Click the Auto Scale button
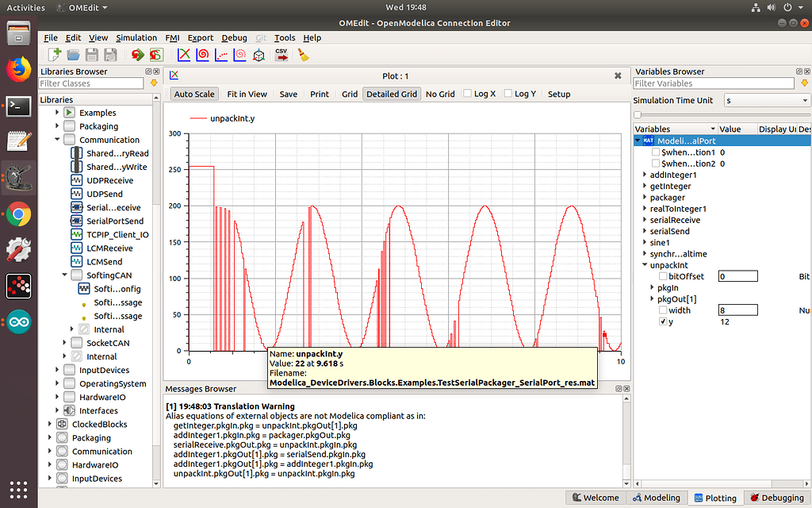 pos(193,94)
